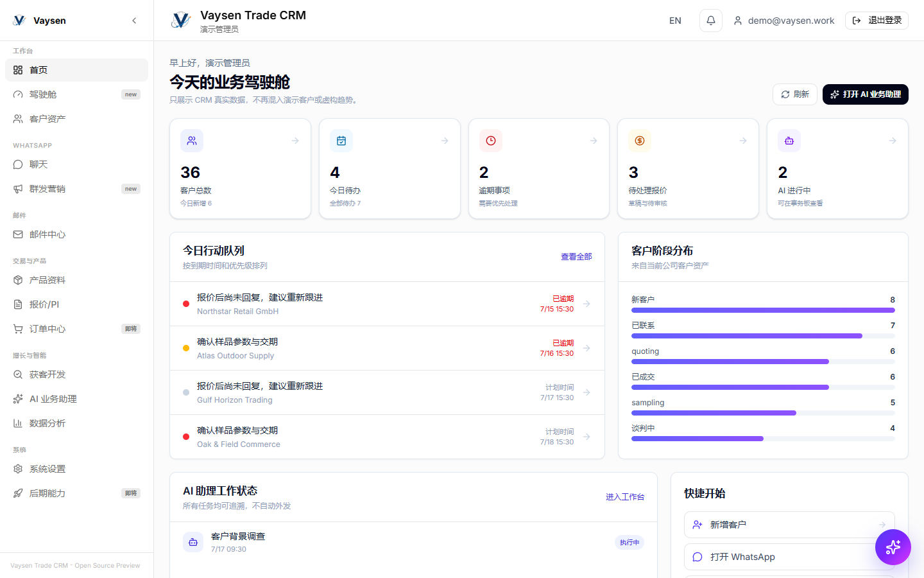Image resolution: width=924 pixels, height=578 pixels.
Task: Open the Northstar Retail GmbH task row arrow
Action: [586, 304]
